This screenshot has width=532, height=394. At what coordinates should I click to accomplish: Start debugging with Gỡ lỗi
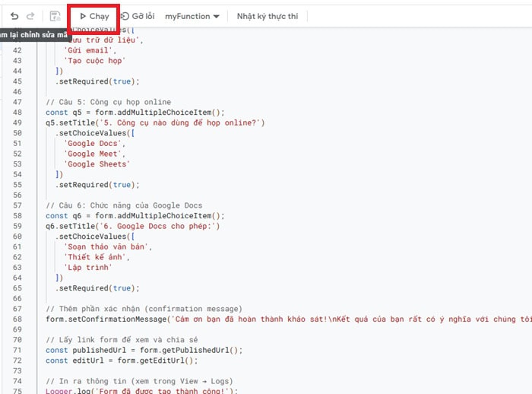coord(138,16)
